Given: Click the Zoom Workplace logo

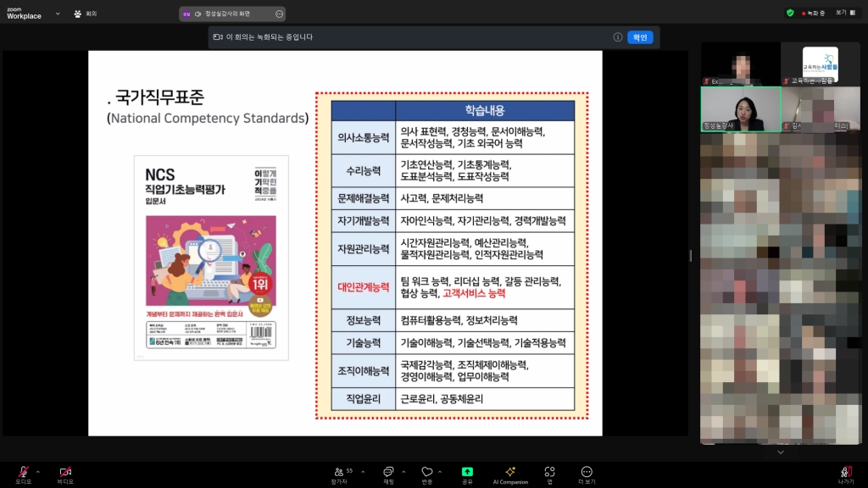Looking at the screenshot, I should (x=24, y=14).
